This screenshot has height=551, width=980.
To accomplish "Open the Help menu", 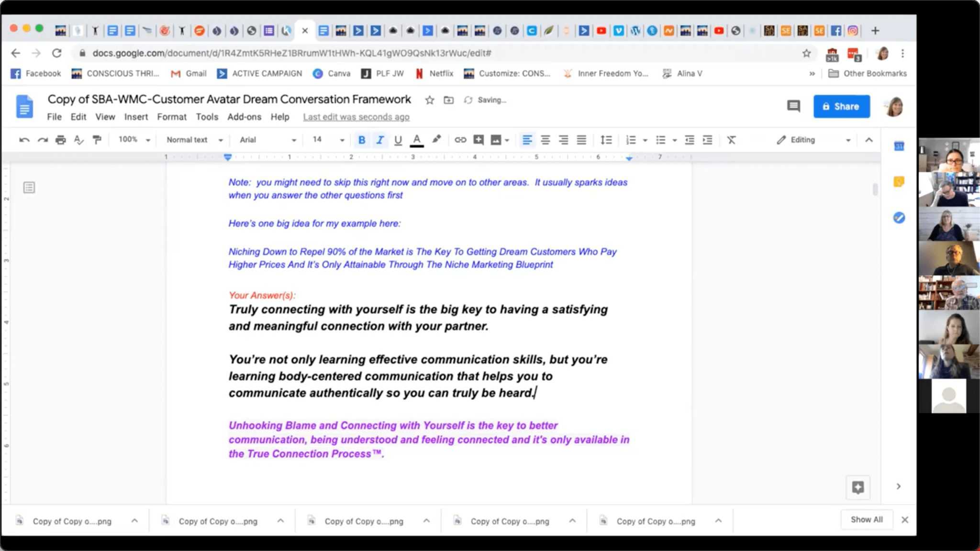I will tap(280, 117).
